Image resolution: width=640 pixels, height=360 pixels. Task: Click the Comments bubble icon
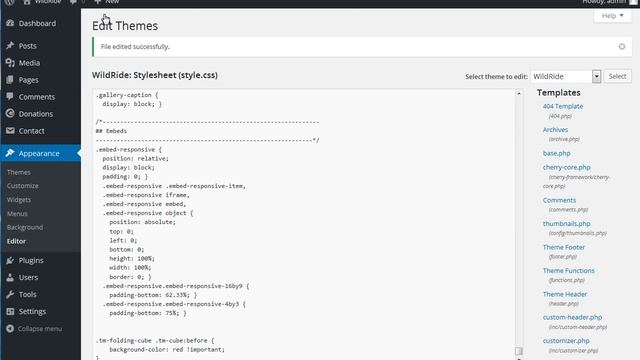pos(10,97)
